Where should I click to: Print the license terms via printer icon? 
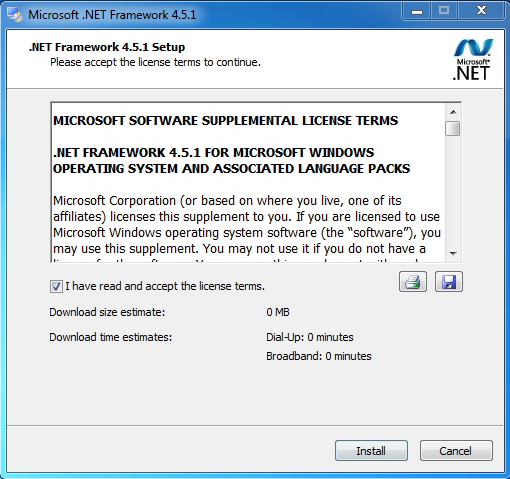coord(413,282)
